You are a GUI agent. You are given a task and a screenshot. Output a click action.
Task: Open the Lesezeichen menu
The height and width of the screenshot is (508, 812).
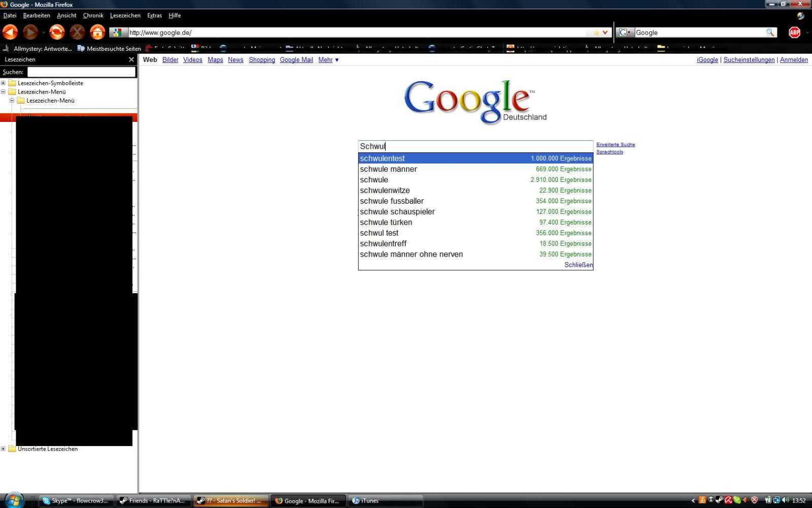[x=125, y=15]
